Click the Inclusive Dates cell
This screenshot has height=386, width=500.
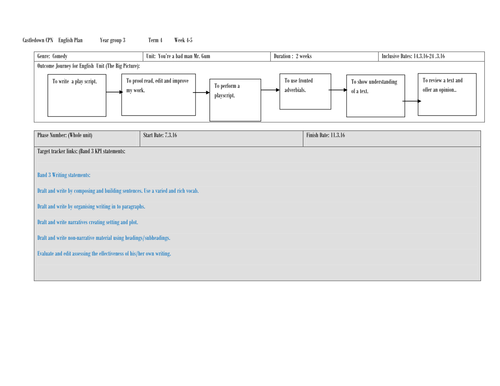click(x=431, y=56)
